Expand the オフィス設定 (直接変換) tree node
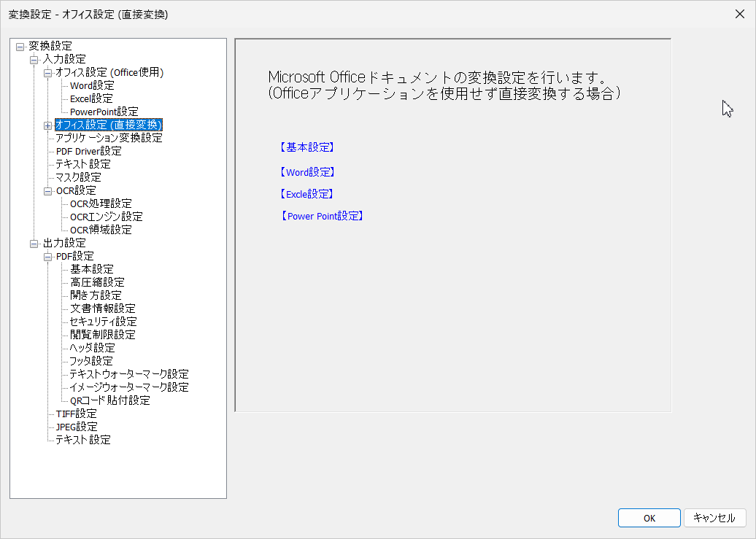The width and height of the screenshot is (756, 539). pyautogui.click(x=47, y=125)
